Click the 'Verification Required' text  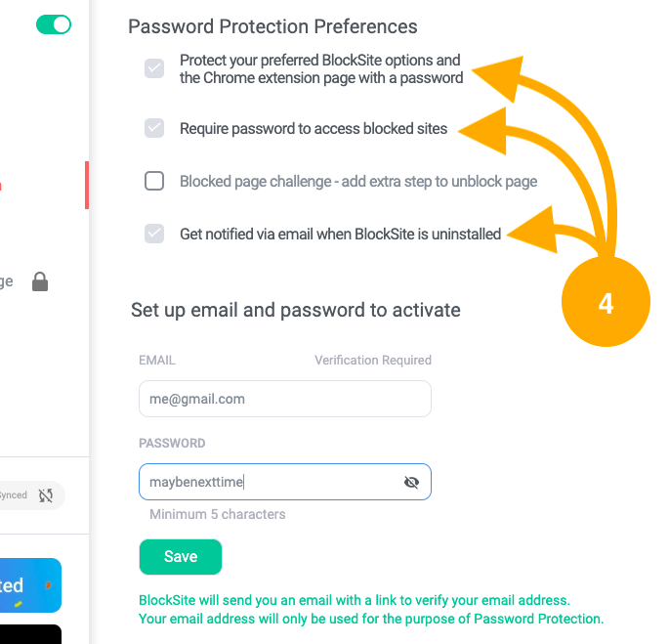coord(372,361)
